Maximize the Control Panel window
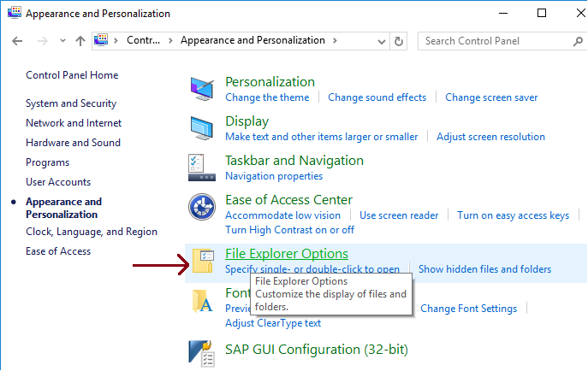The width and height of the screenshot is (588, 371). pyautogui.click(x=542, y=13)
